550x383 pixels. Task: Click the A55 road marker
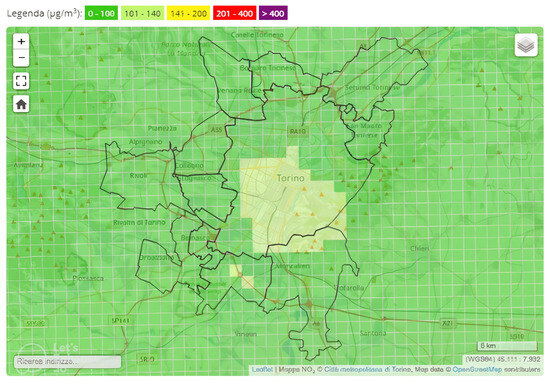(216, 129)
